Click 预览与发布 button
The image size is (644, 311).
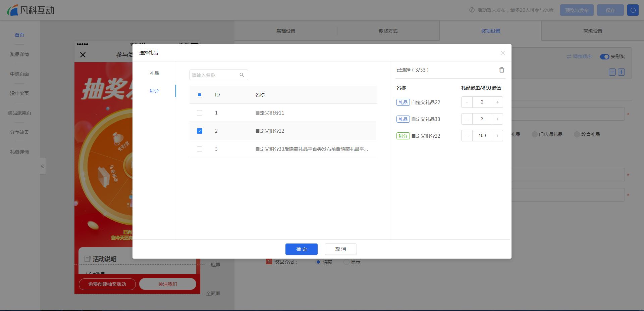tap(577, 10)
